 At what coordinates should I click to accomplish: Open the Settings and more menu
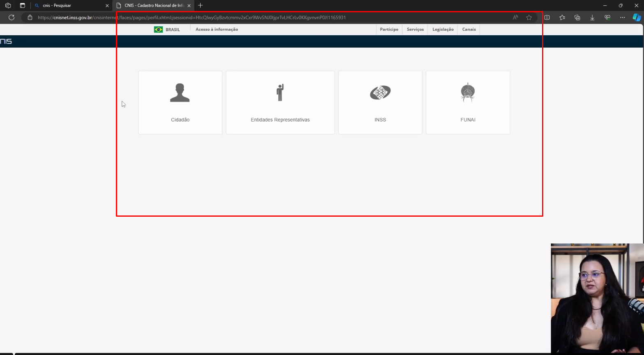click(622, 18)
